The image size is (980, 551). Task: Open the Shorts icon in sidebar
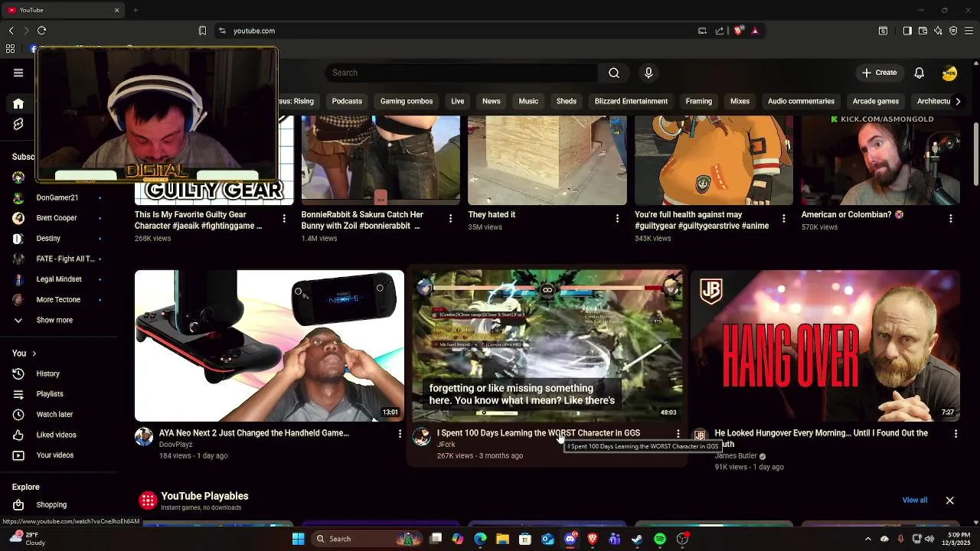[18, 124]
